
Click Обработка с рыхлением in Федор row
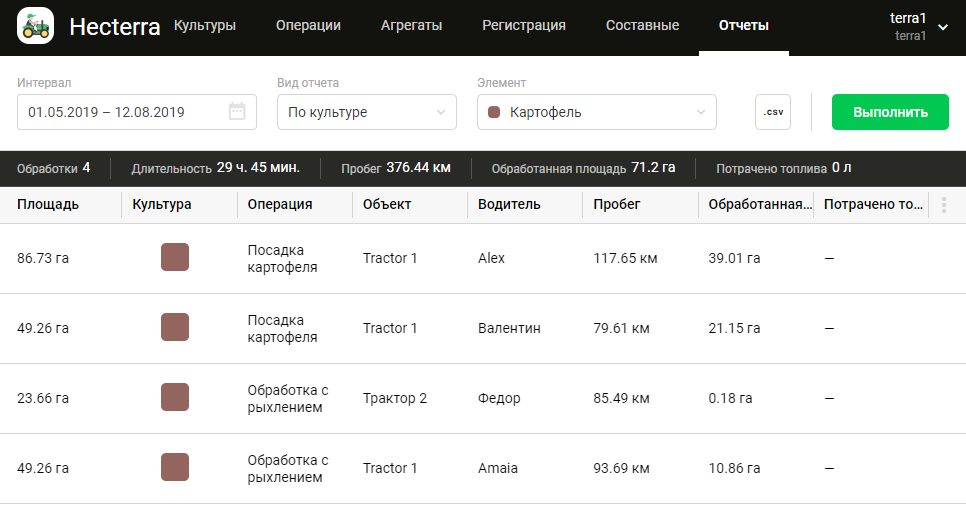tap(288, 399)
